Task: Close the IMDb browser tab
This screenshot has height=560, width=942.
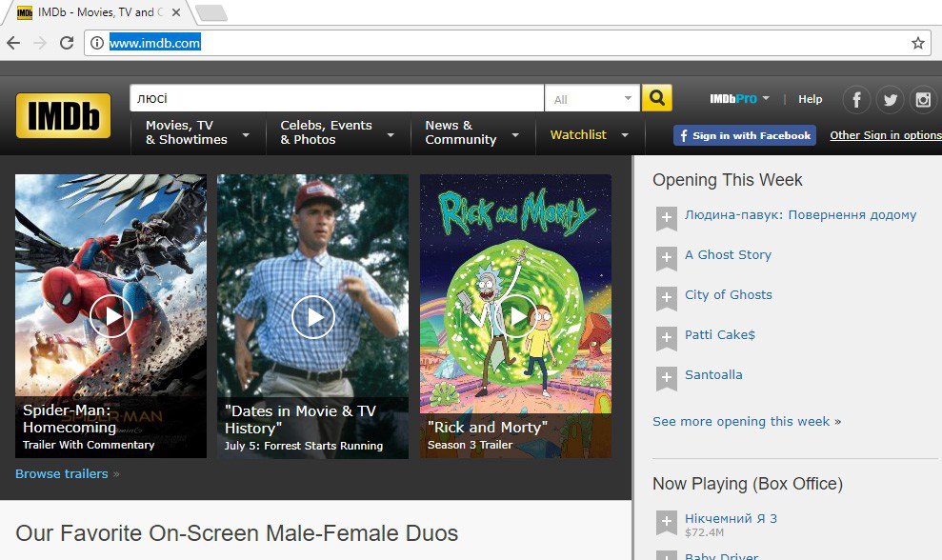Action: [176, 12]
